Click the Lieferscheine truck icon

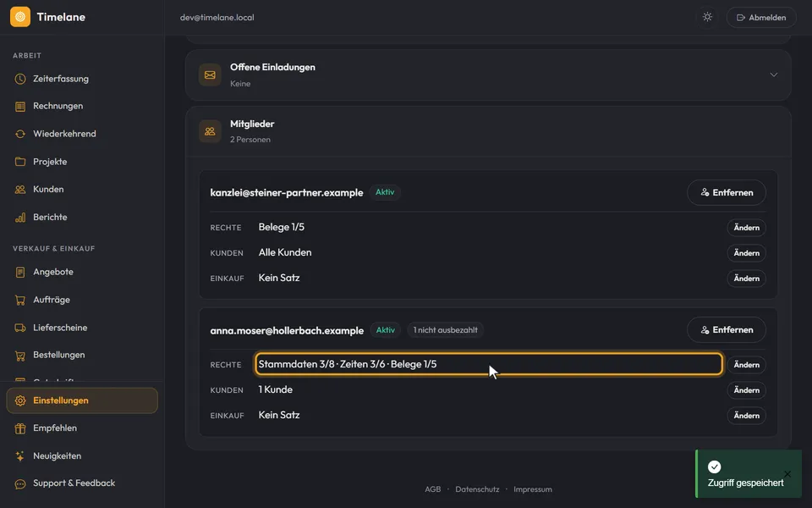(x=20, y=328)
